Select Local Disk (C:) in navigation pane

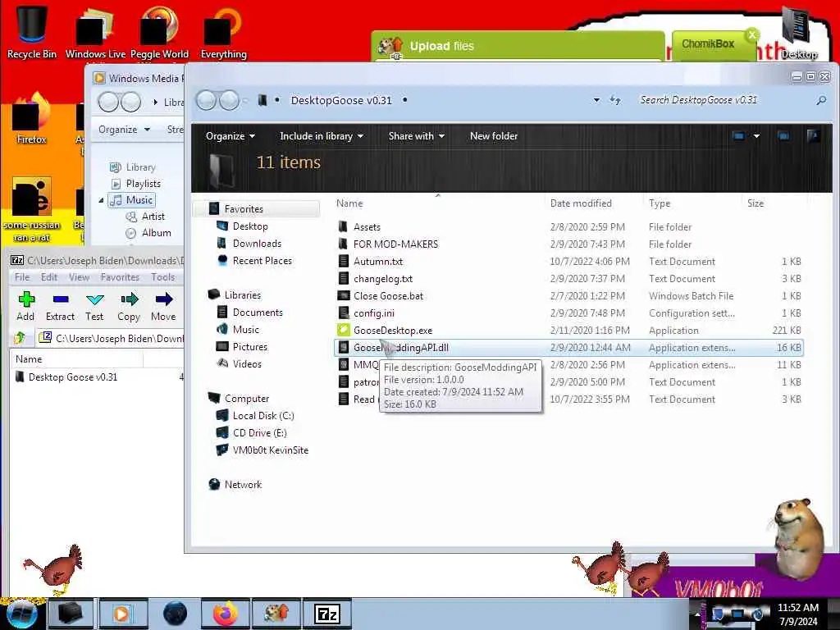click(x=263, y=416)
